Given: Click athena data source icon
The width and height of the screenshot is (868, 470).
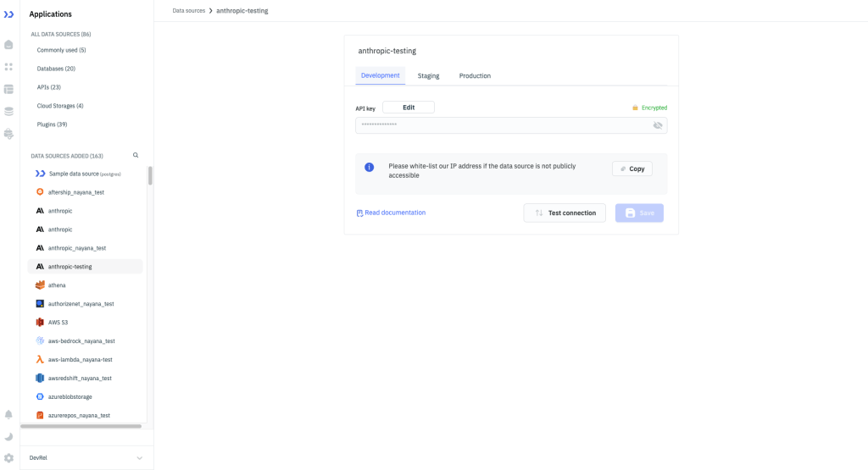Looking at the screenshot, I should tap(40, 285).
